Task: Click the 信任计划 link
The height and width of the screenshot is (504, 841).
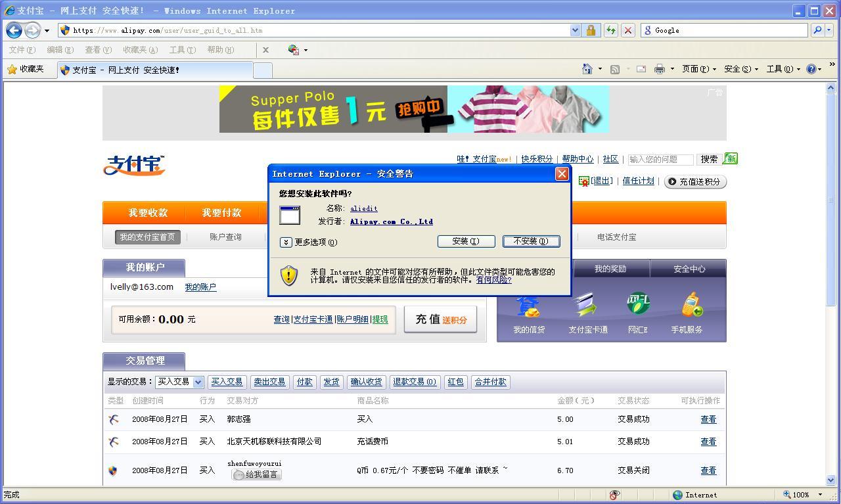Action: coord(638,181)
